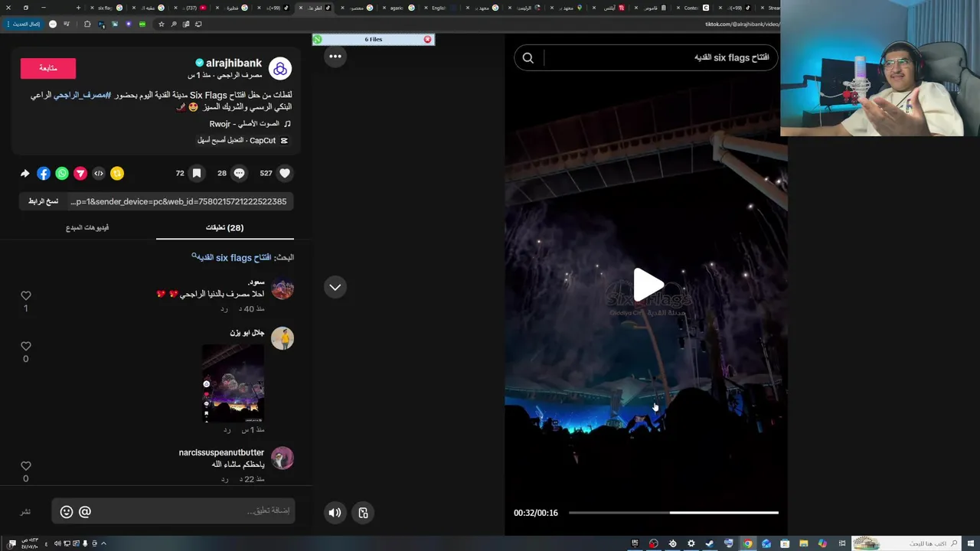Like Jalal Abu Yazan's comment
Screen dimensions: 980x551
[25, 346]
